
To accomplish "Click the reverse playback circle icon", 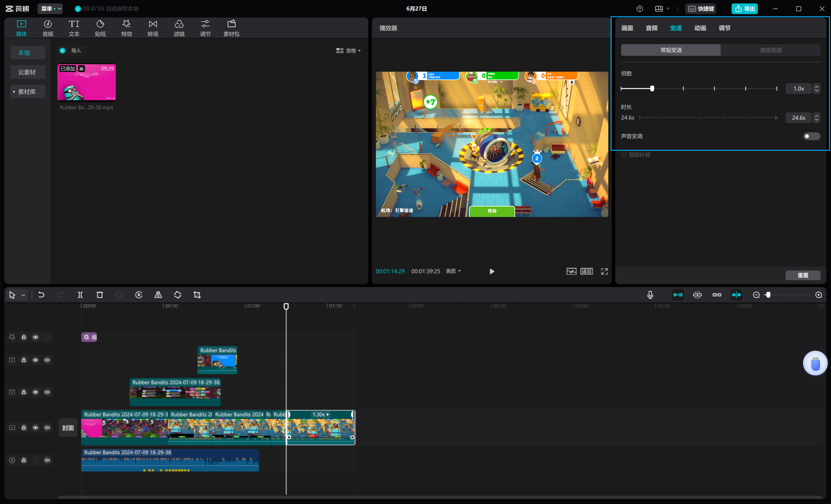I will pyautogui.click(x=139, y=295).
